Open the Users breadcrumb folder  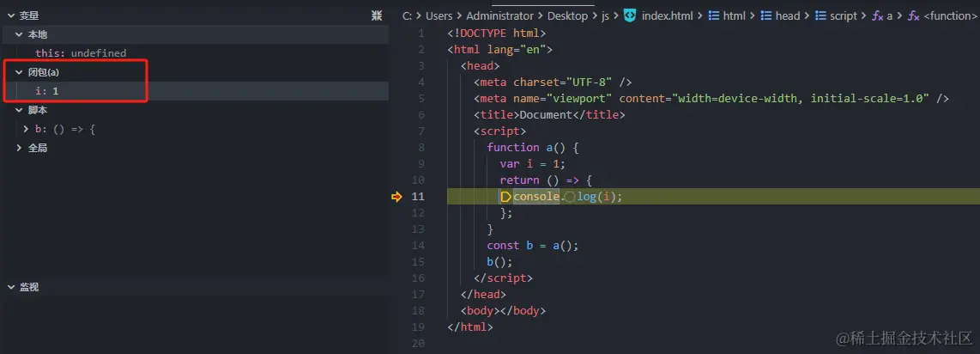[439, 15]
